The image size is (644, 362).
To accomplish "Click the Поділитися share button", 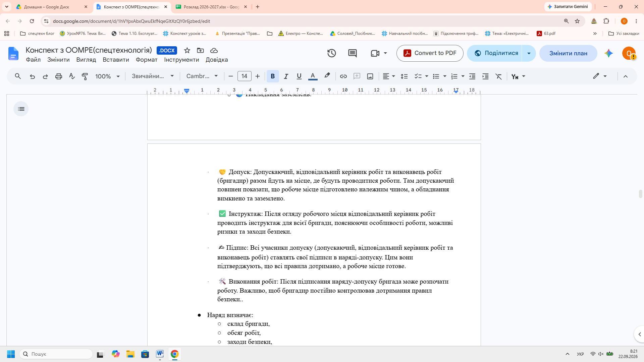I will point(495,53).
